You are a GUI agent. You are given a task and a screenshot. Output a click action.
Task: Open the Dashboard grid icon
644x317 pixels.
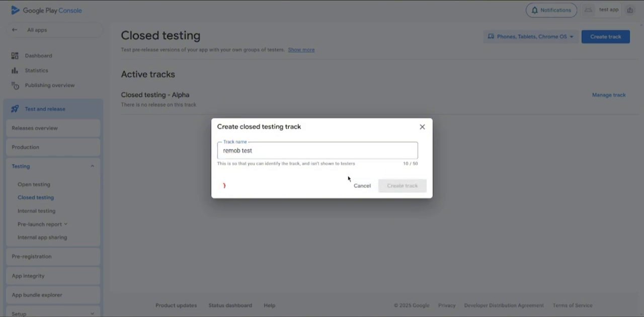[x=15, y=56]
